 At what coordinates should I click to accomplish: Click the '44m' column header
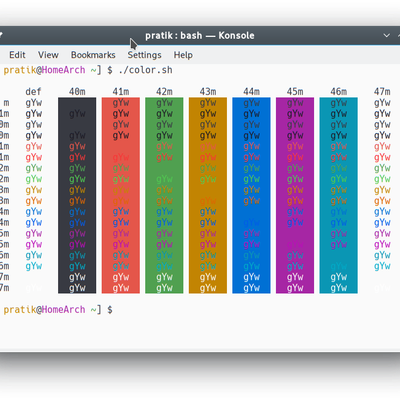click(x=251, y=91)
